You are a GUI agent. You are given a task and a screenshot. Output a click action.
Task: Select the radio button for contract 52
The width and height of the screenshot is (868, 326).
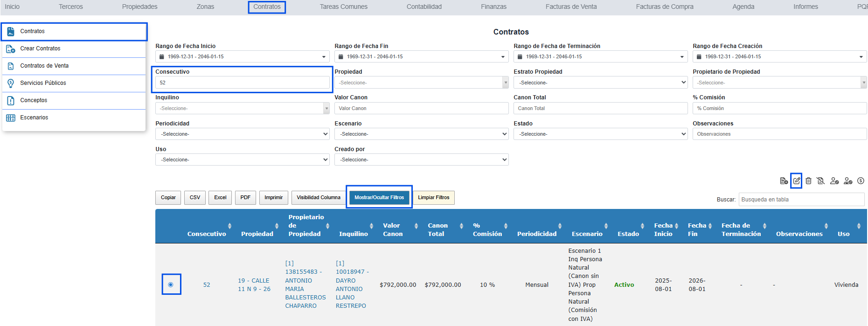point(171,284)
